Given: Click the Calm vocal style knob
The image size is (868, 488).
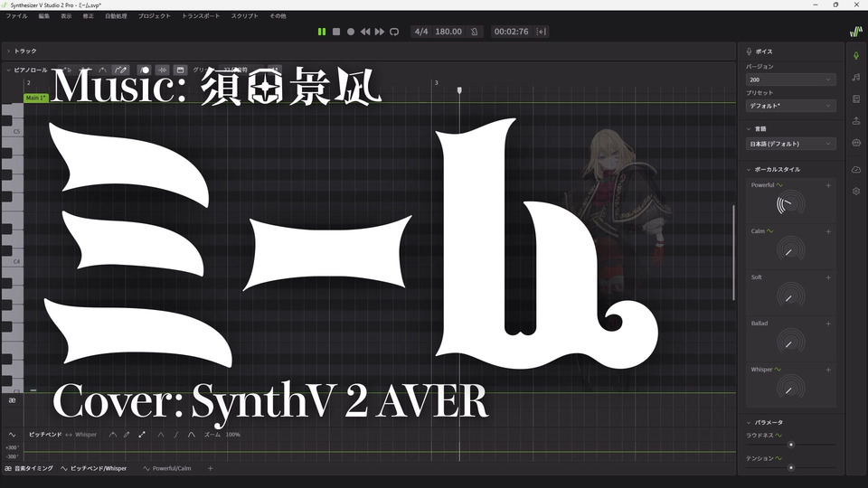Looking at the screenshot, I should [x=790, y=250].
